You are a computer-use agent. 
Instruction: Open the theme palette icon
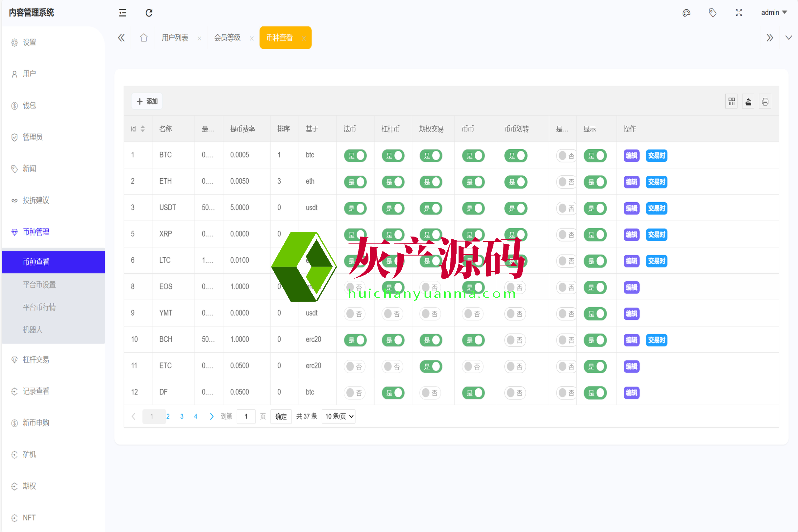click(686, 13)
